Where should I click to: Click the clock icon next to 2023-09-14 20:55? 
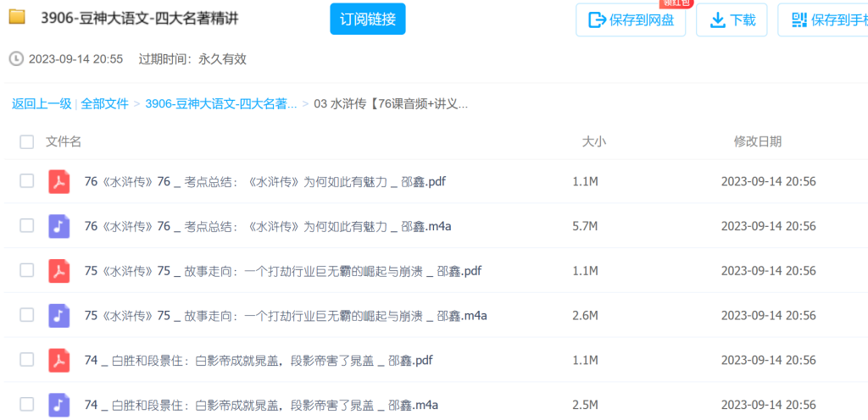click(x=17, y=59)
